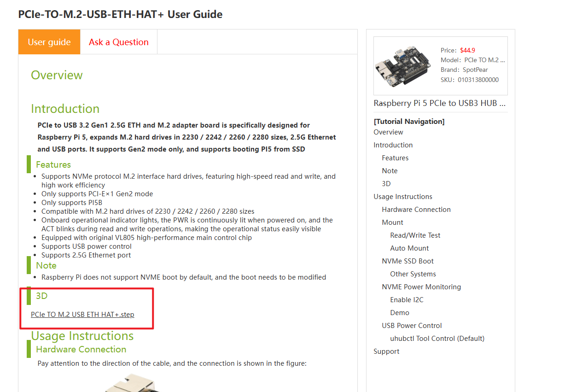Jump to Read/Write Test section

coord(415,235)
